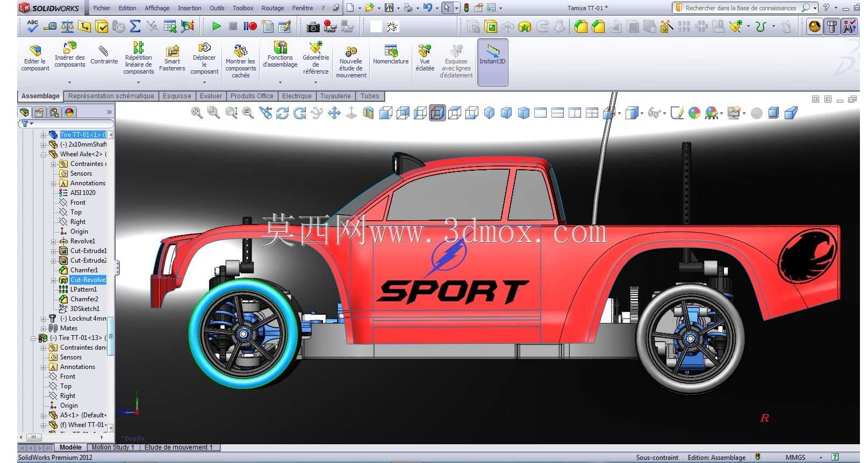
Task: Open dropdown under Fonctions d'assemblage
Action: pyautogui.click(x=280, y=82)
